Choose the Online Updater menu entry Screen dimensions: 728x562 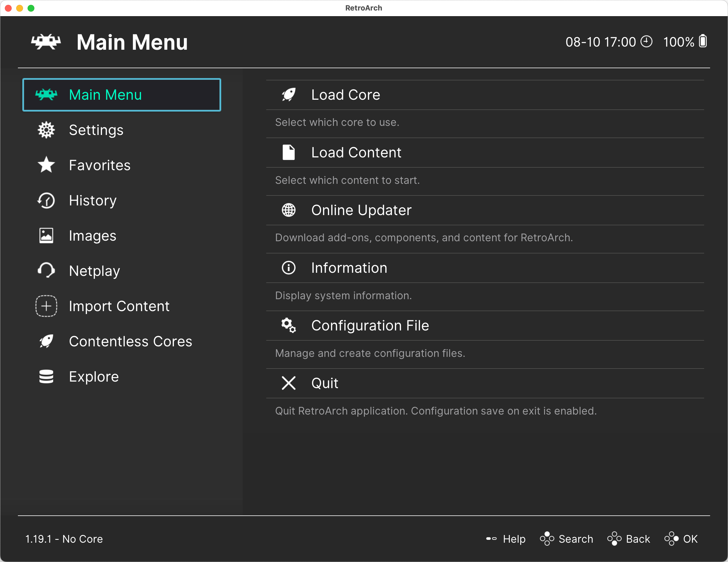pos(485,210)
